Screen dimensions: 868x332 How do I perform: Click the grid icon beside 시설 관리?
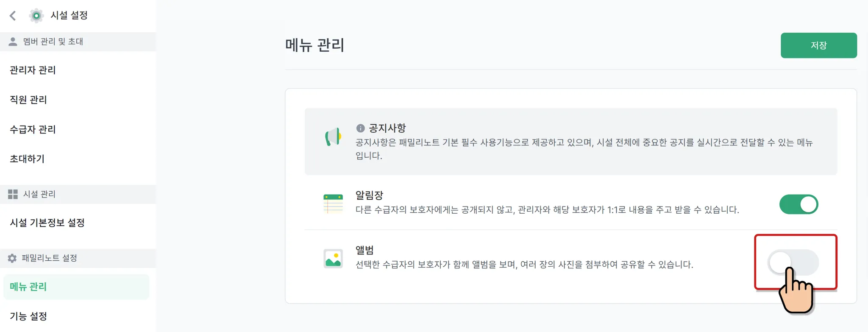point(13,194)
